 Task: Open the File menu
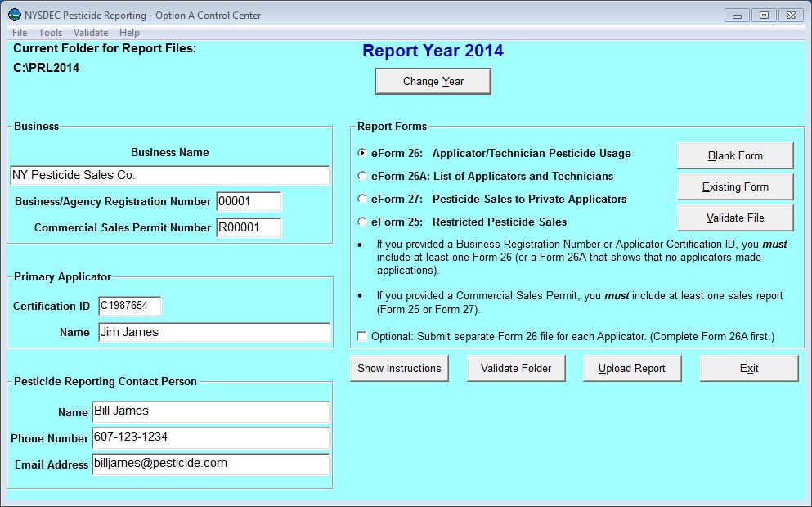[20, 33]
